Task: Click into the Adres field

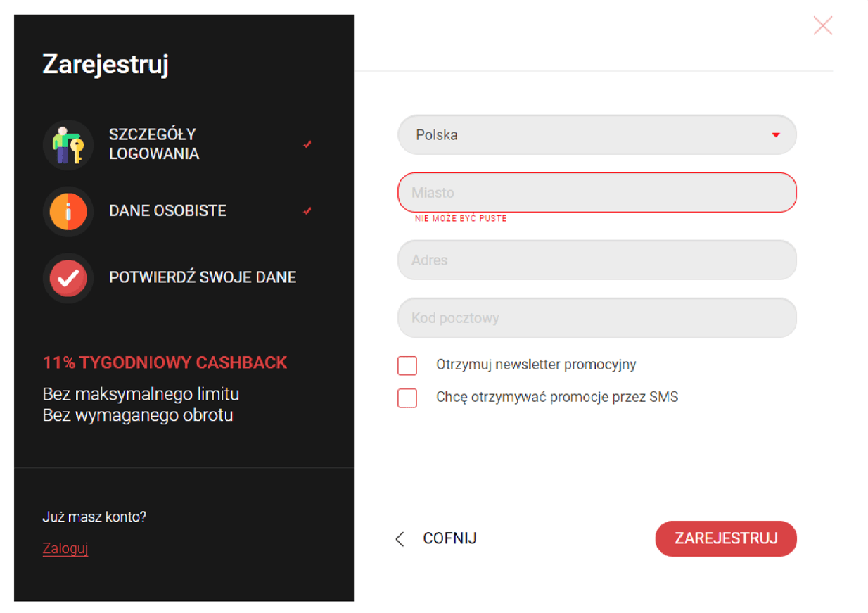Action: point(596,260)
